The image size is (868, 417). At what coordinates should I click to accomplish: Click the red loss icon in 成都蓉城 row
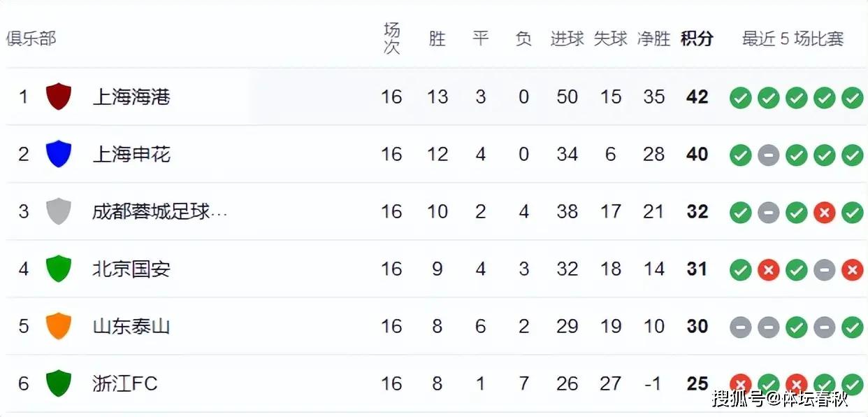coord(824,212)
